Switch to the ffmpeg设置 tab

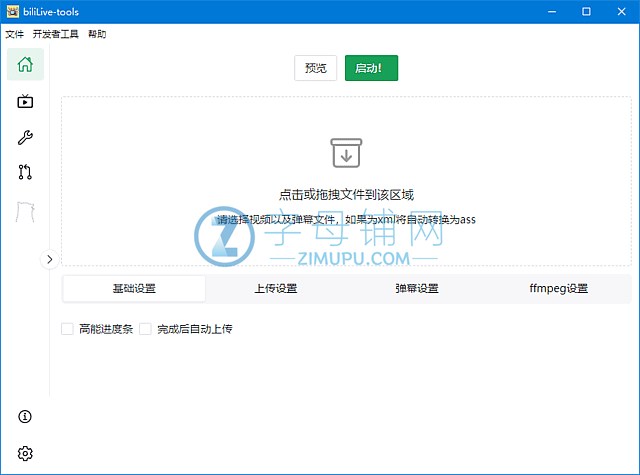coord(559,289)
